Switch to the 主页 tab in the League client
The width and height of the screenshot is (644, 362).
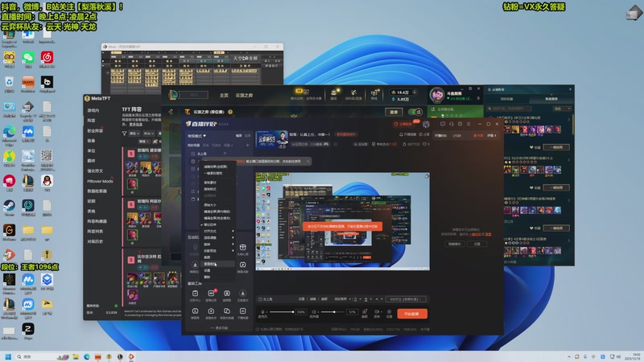224,95
